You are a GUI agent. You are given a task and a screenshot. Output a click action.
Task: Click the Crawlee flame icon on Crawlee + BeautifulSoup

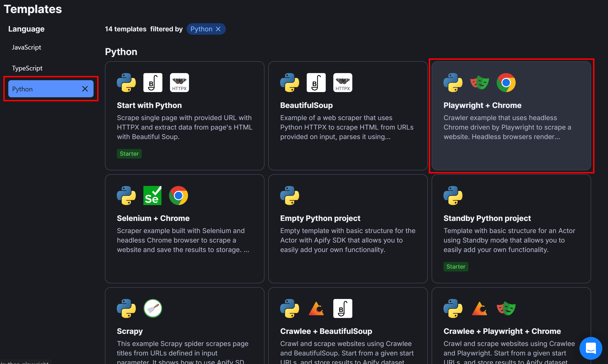click(x=316, y=308)
